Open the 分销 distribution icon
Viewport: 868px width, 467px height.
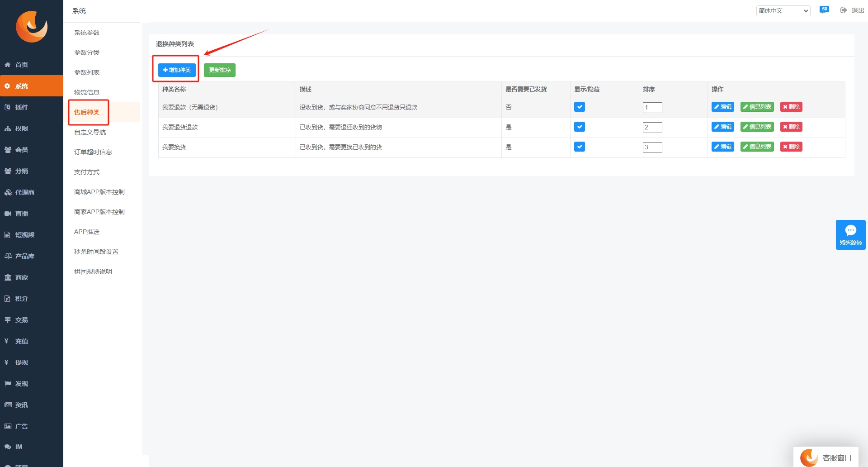pyautogui.click(x=8, y=171)
